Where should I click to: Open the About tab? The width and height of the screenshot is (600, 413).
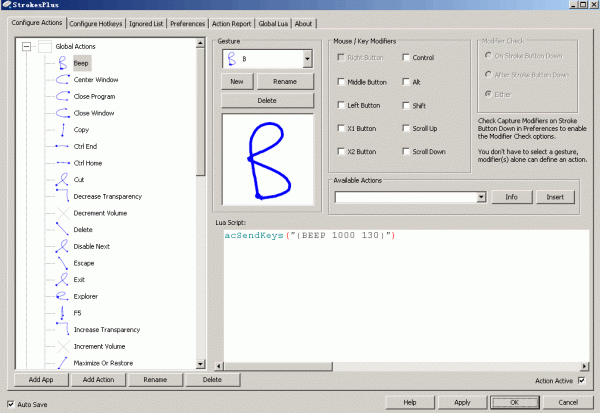click(303, 24)
